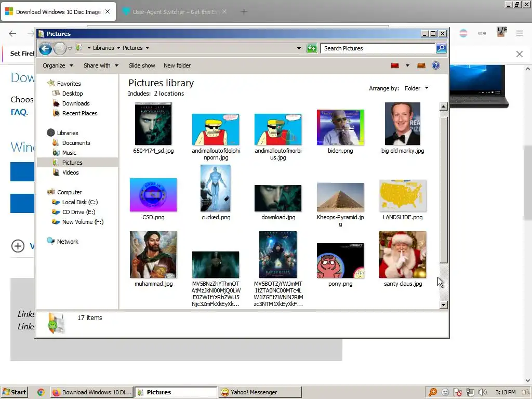532x399 pixels.
Task: Switch to Download Windows 10 taskbar button
Action: 91,392
